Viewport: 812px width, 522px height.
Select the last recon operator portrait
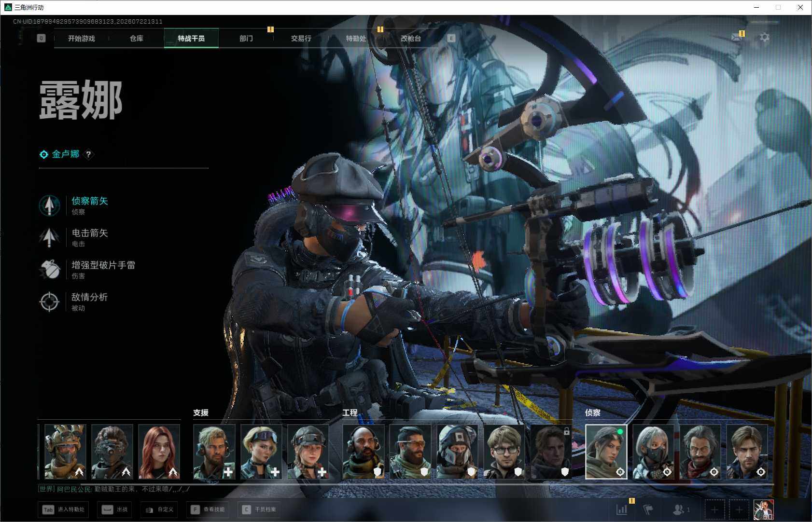[747, 452]
